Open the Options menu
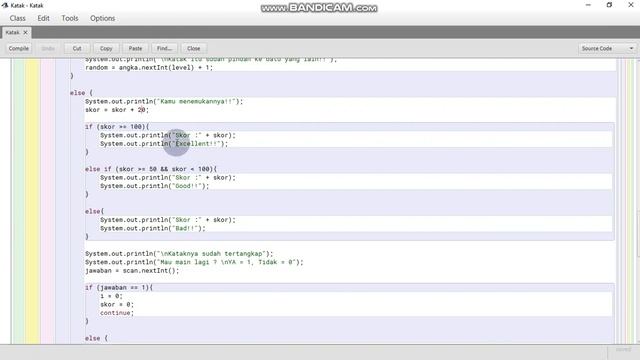Viewport: 640px width, 360px height. [102, 18]
